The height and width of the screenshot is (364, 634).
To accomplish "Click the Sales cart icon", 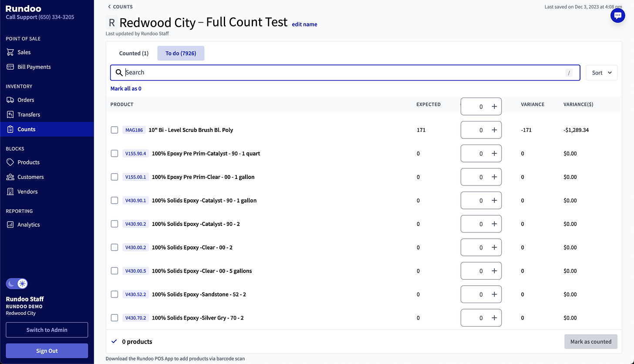I will [10, 52].
